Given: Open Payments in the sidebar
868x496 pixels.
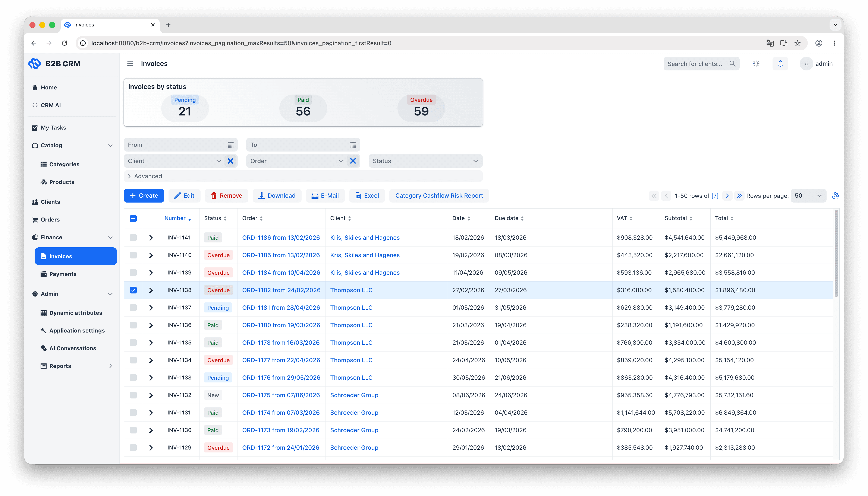Looking at the screenshot, I should click(x=63, y=274).
